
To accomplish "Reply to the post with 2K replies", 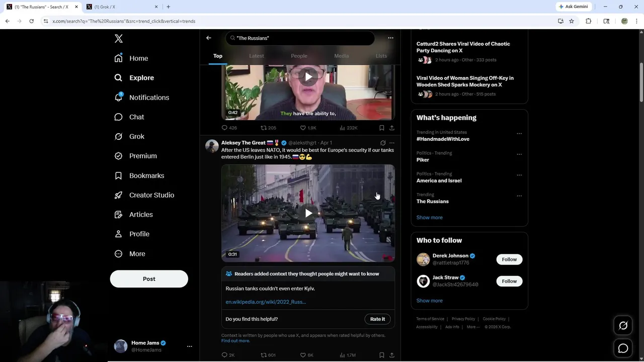I will click(228, 355).
